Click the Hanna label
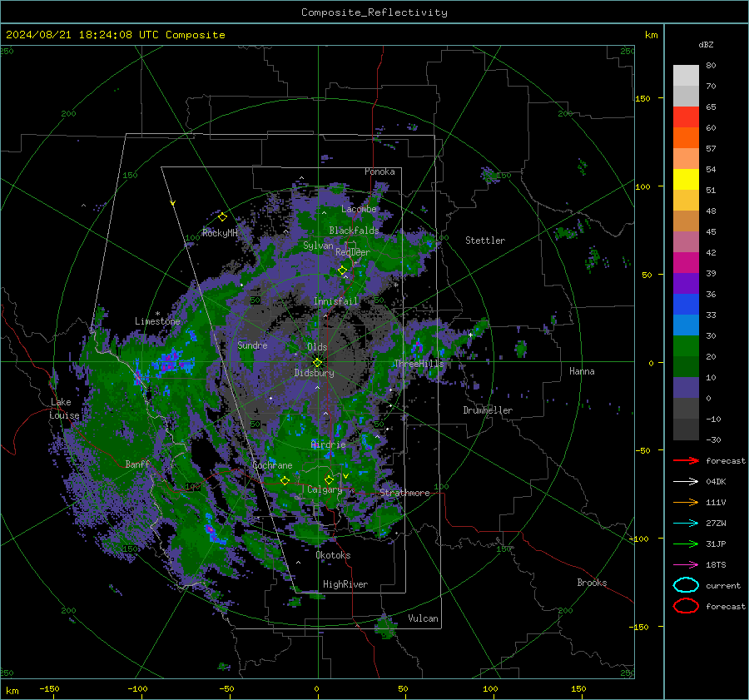 coord(582,371)
